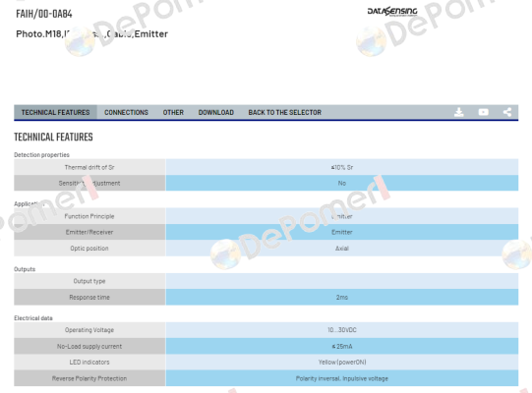Select the Response time 2ms value
532x393 pixels.
point(342,297)
